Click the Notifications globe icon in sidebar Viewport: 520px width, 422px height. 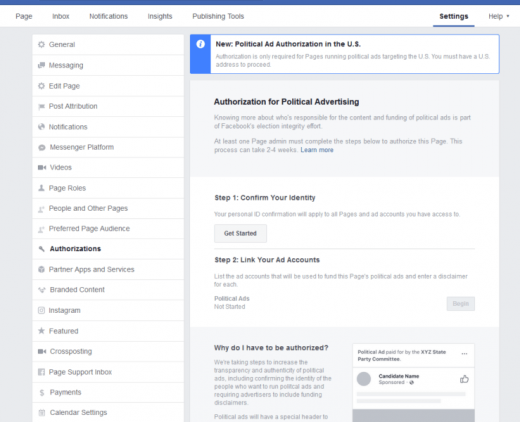pyautogui.click(x=41, y=127)
